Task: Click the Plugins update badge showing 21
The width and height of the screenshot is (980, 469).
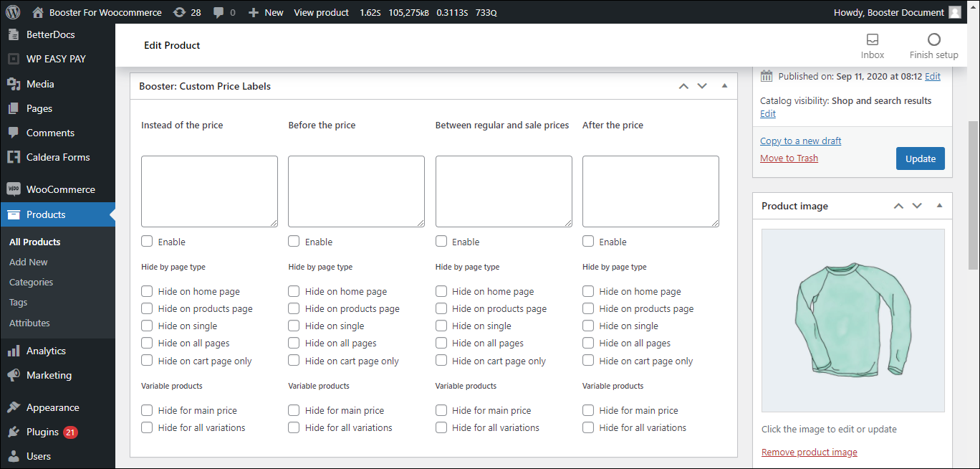Action: [x=70, y=432]
